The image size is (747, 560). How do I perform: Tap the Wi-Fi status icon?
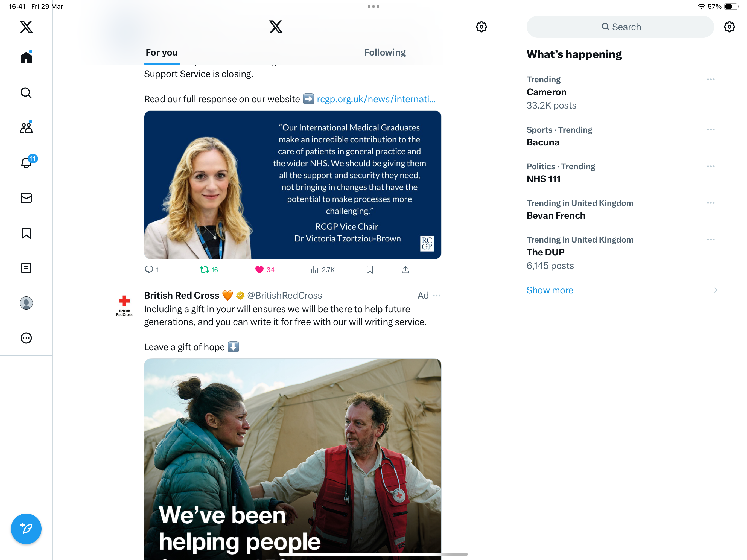(701, 6)
